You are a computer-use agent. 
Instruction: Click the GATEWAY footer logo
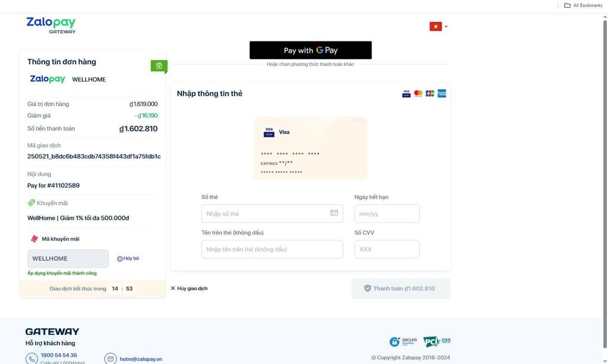point(52,331)
